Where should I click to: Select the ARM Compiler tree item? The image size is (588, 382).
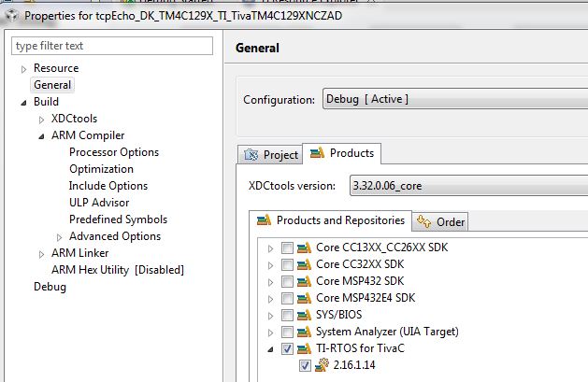click(x=88, y=135)
